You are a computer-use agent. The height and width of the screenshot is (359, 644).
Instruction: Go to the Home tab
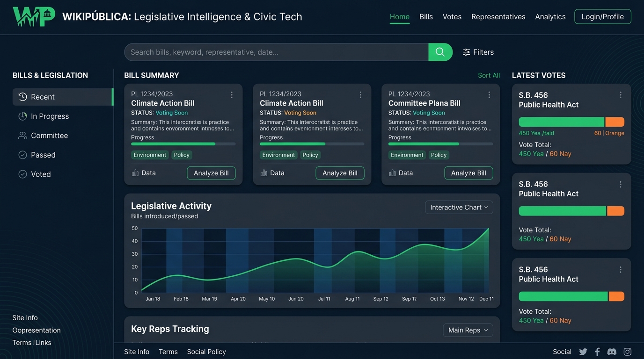click(400, 17)
